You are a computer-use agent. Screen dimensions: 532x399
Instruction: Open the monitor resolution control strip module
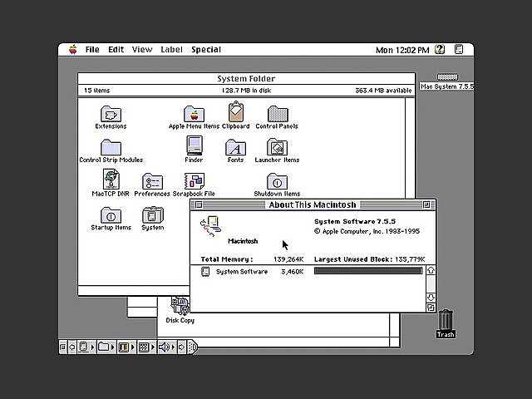point(146,347)
